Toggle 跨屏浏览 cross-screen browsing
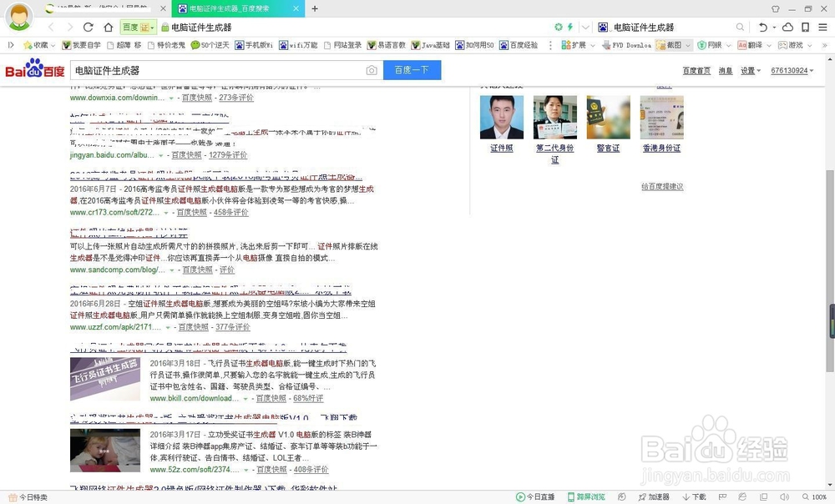The height and width of the screenshot is (504, 835). [586, 497]
